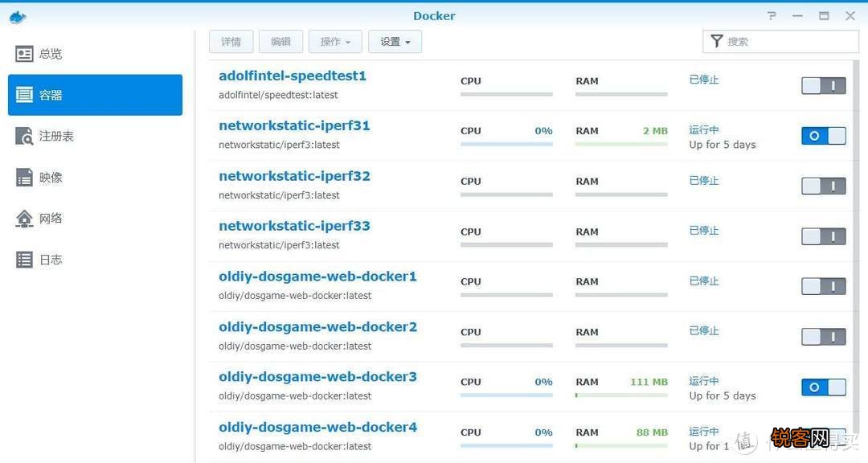This screenshot has height=463, width=868.
Task: Switch on oldiy-dosgame-web-docker1 container
Action: click(824, 286)
